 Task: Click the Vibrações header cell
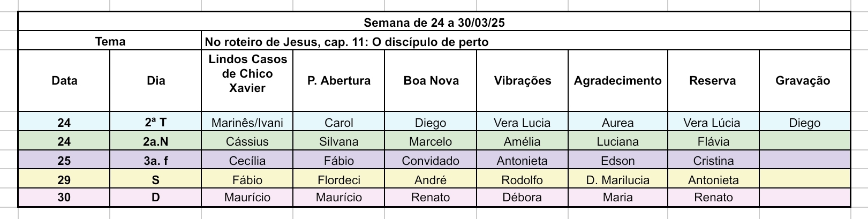(x=522, y=81)
